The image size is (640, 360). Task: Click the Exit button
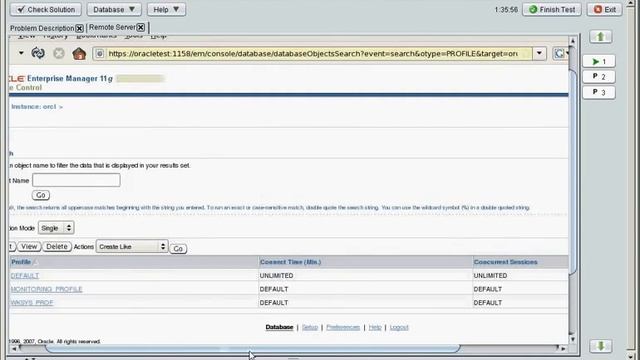pos(604,9)
